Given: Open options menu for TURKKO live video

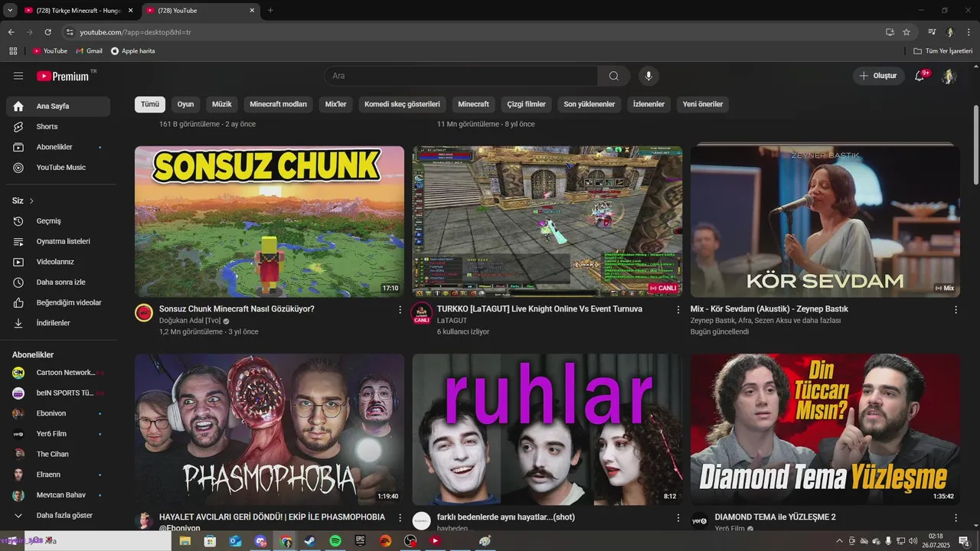Looking at the screenshot, I should (678, 309).
